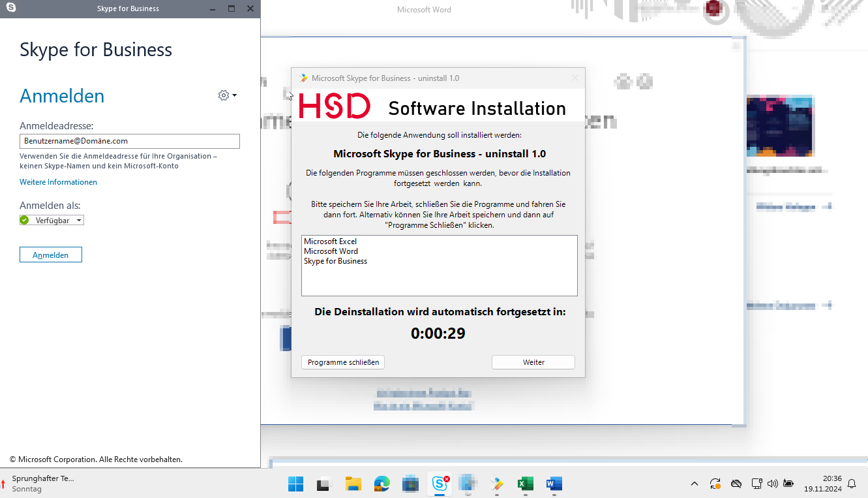Switch to Word from the taskbar
868x498 pixels.
coord(554,484)
